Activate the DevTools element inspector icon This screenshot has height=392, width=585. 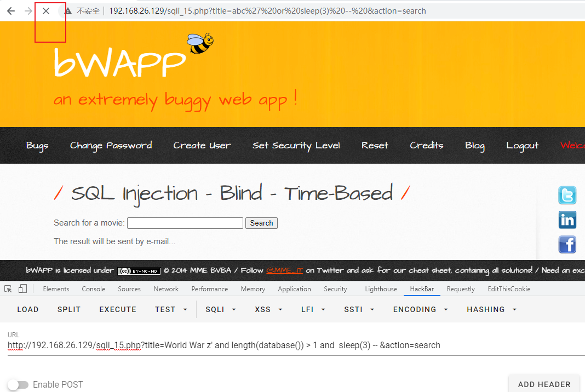click(x=8, y=289)
